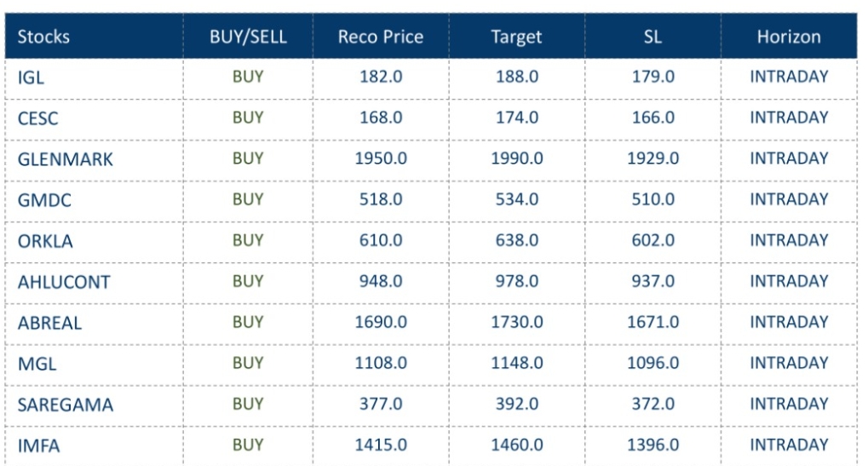The image size is (868, 466).
Task: Select IMFA target value 1460.0
Action: 517,445
